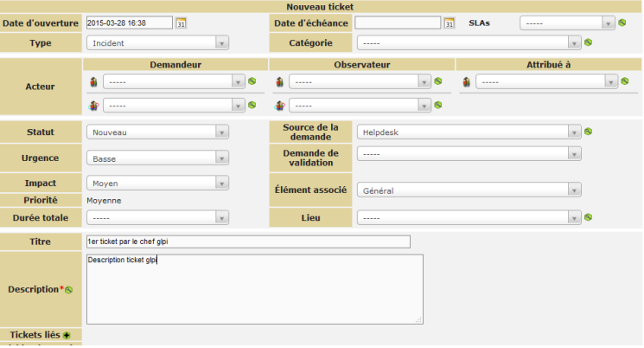Viewport: 644px width, 348px height.
Task: Expand the Demande de validation dropdown
Action: click(468, 153)
